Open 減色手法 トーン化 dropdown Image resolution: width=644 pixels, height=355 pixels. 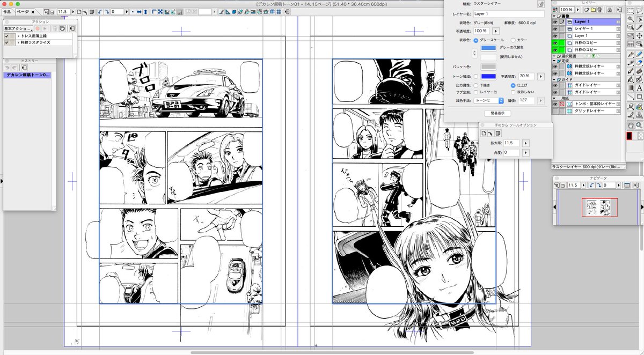coord(489,100)
